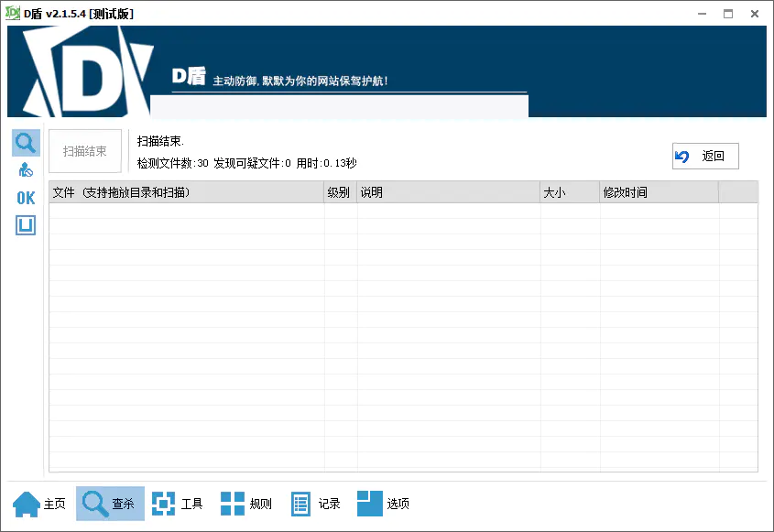The image size is (774, 532).
Task: Click the 返回 (Back) button
Action: [x=705, y=156]
